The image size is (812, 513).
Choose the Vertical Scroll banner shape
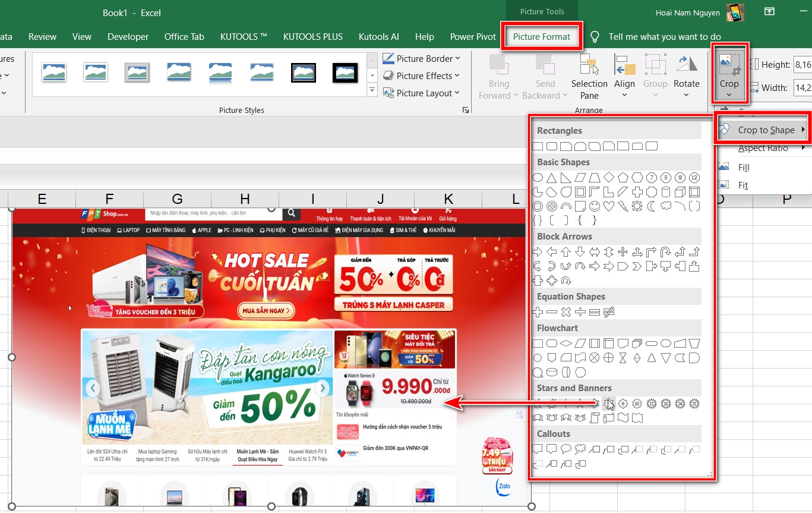pyautogui.click(x=595, y=418)
